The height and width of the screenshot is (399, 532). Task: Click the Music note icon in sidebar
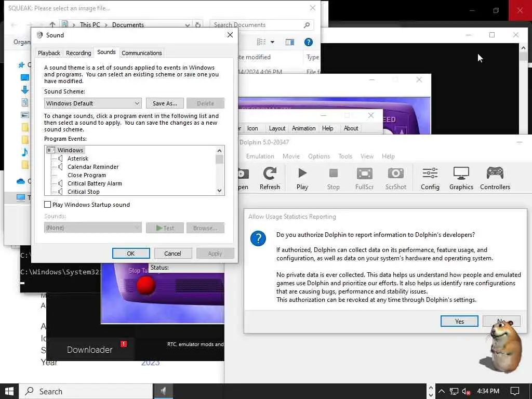(25, 152)
